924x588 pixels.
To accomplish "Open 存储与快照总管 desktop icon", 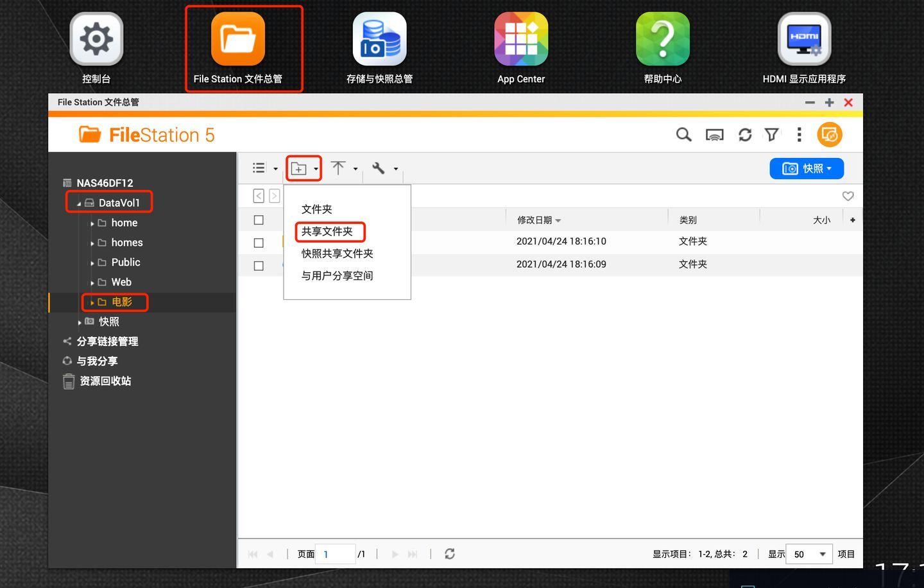I will point(379,39).
